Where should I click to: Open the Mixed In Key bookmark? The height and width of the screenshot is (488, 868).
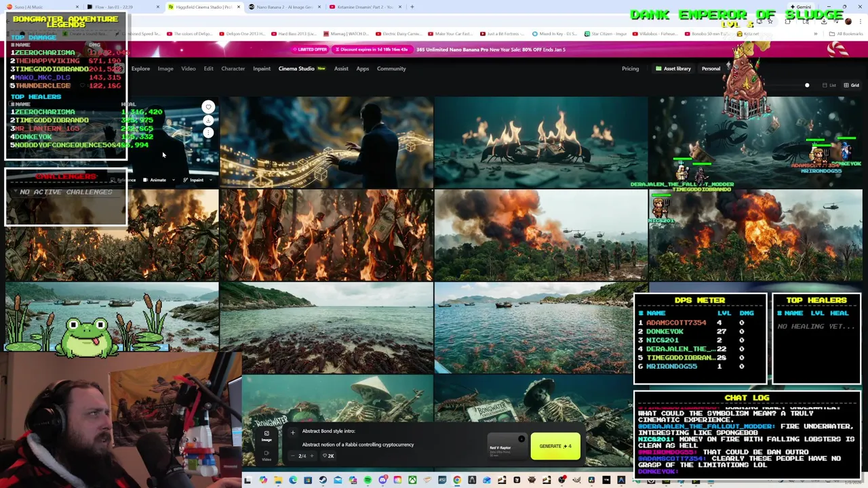point(556,33)
